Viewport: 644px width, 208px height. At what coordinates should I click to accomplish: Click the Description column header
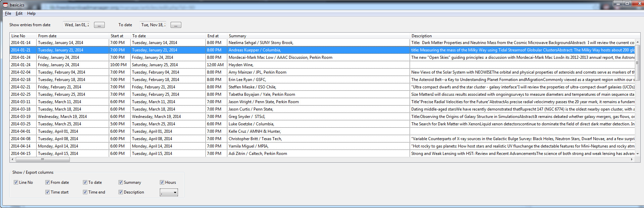525,36
